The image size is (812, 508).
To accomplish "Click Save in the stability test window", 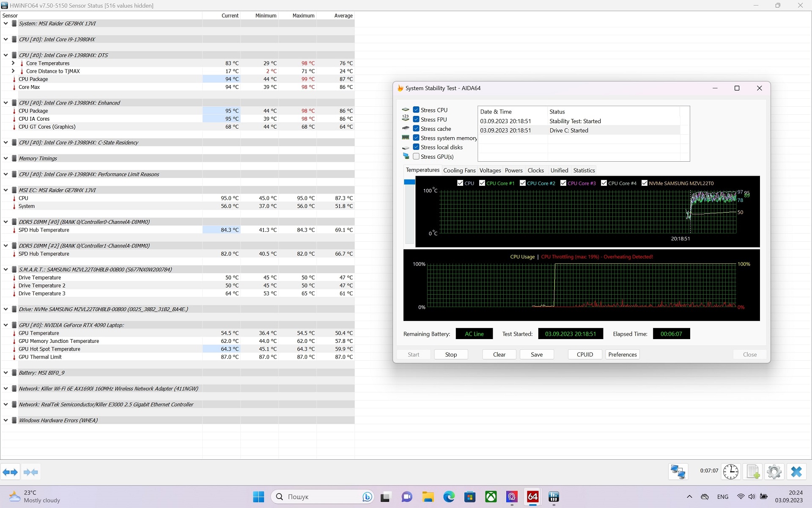I will coord(537,354).
